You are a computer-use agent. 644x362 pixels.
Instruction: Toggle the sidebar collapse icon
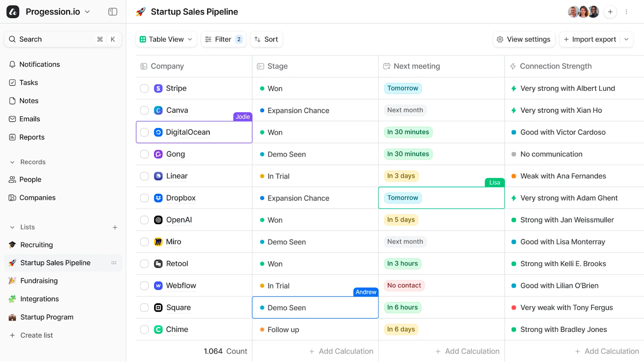pos(112,12)
